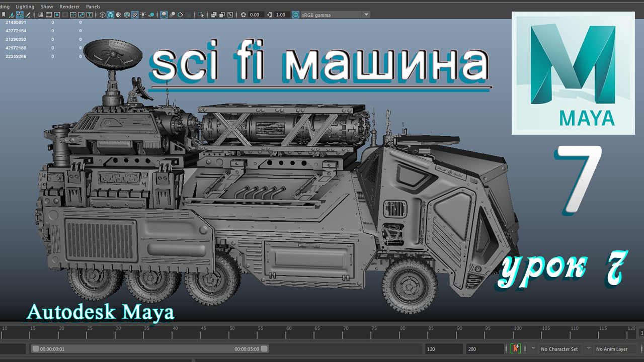Click frame 25 on the time slider
Viewport: 644px width, 362px height.
(90, 329)
